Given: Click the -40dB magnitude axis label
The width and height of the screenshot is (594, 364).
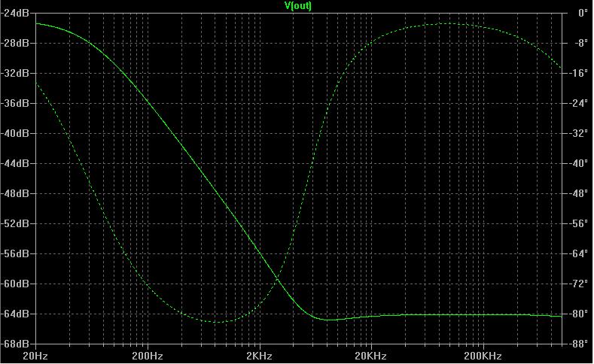Looking at the screenshot, I should (x=15, y=133).
